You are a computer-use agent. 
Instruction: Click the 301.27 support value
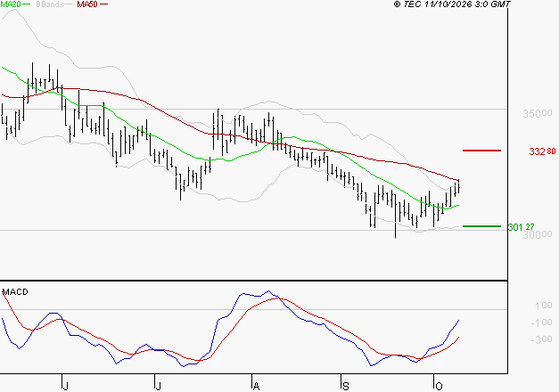[x=521, y=227]
